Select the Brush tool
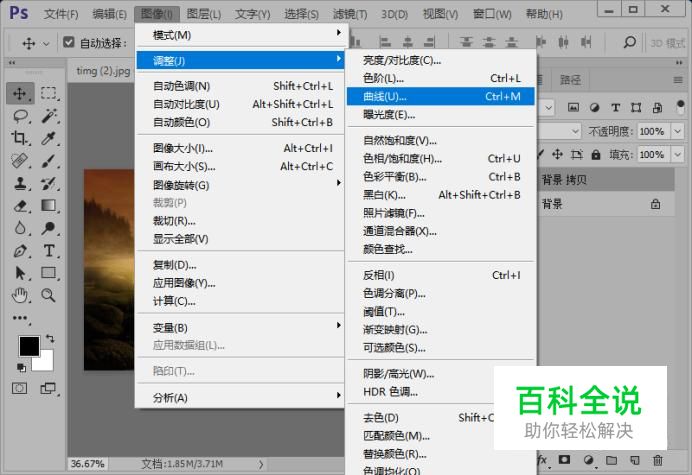Screen dimensions: 692x475 point(49,161)
